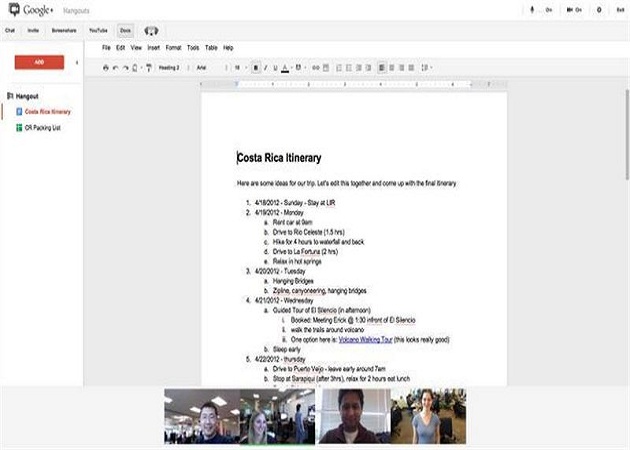
Task: Open the Format menu
Action: 173,47
